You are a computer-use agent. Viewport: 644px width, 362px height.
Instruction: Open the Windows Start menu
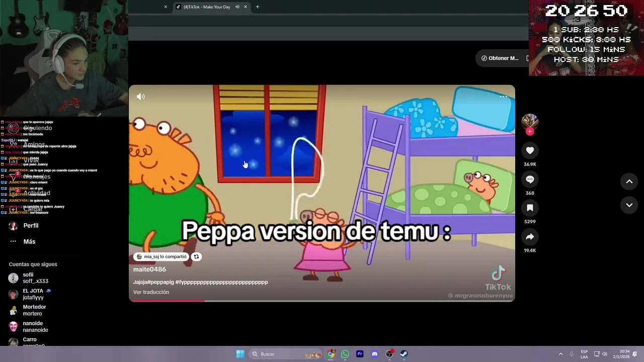[240, 354]
